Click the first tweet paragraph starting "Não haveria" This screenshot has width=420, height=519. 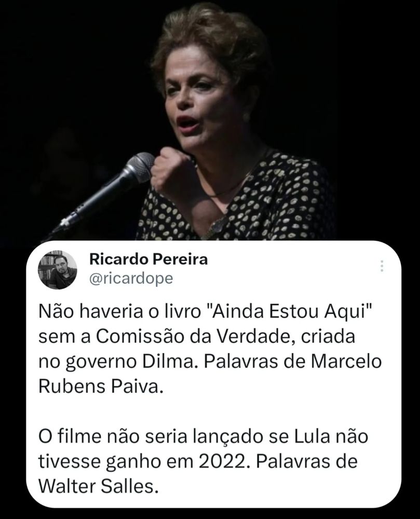(x=210, y=349)
